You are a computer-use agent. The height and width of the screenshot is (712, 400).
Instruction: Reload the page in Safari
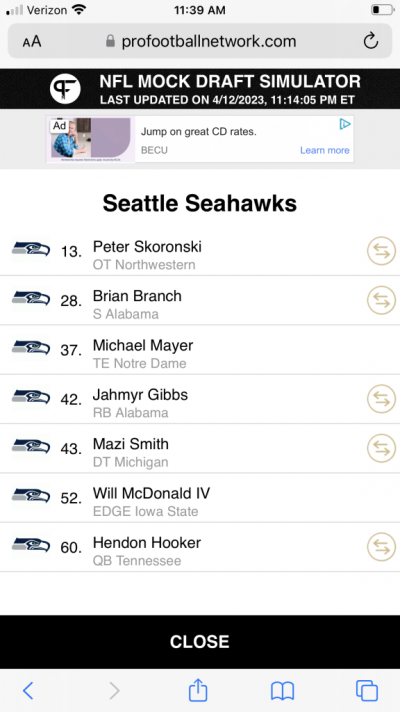click(370, 41)
